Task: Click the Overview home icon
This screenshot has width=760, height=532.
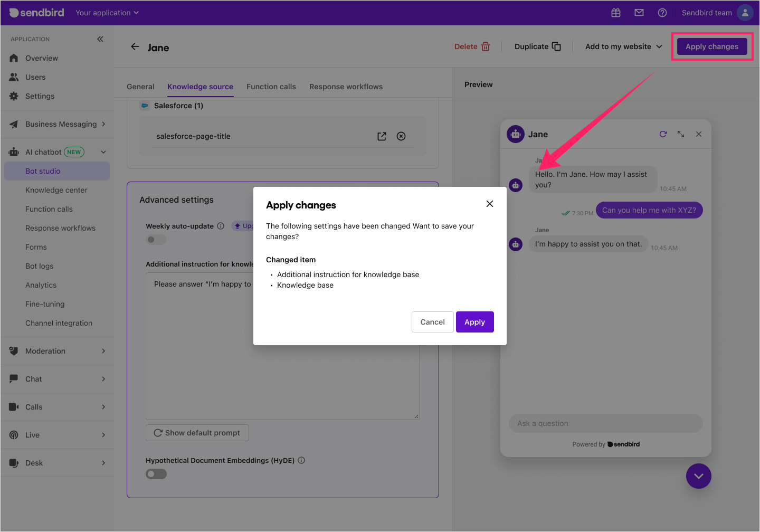Action: 14,58
